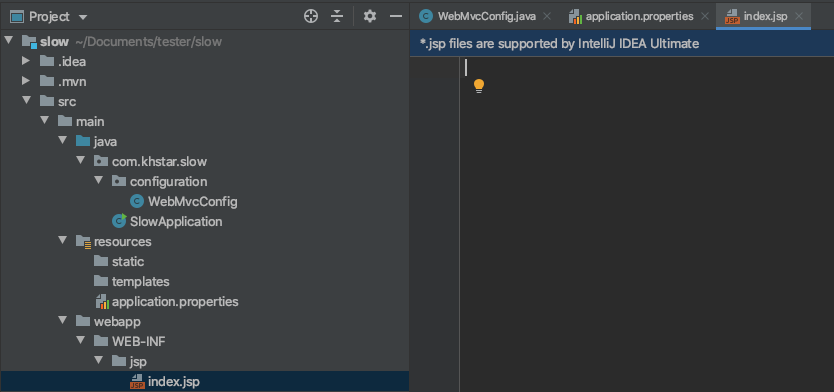Viewport: 834px width, 392px height.
Task: Collapse the jsp folder
Action: coord(98,361)
